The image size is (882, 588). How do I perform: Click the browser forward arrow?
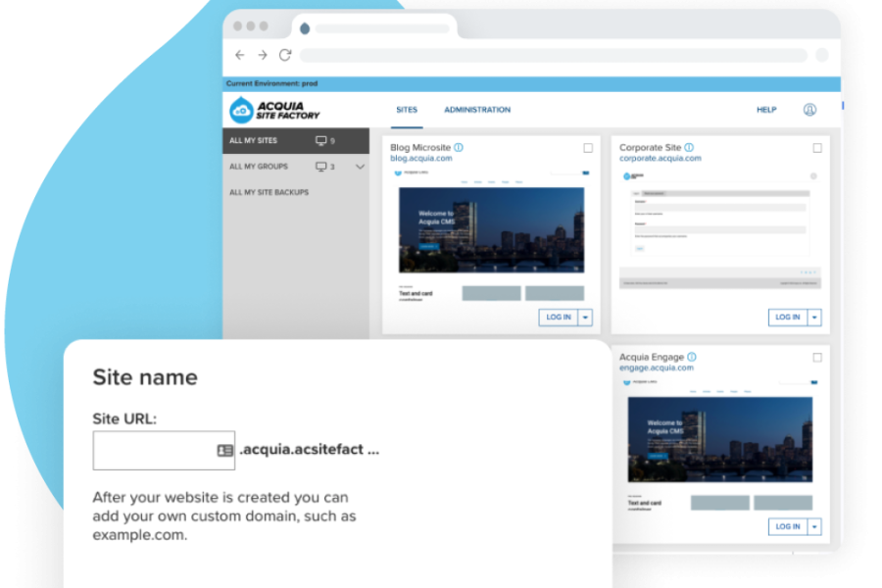(263, 55)
